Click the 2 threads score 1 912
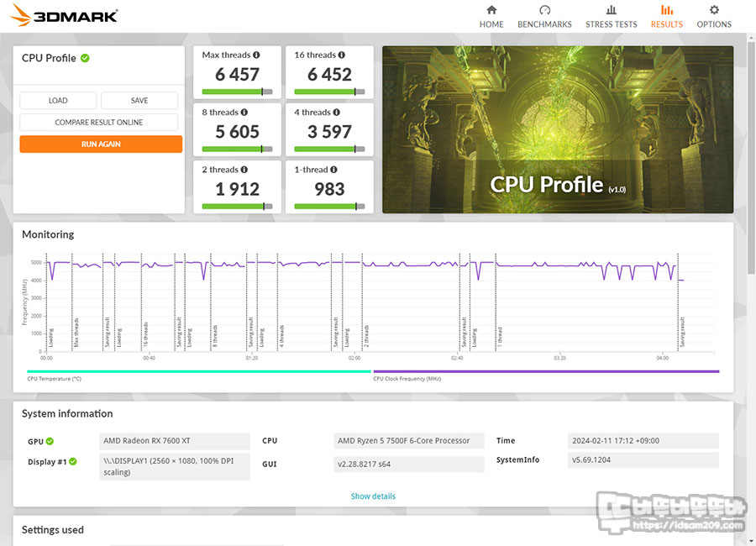756x546 pixels. (237, 189)
